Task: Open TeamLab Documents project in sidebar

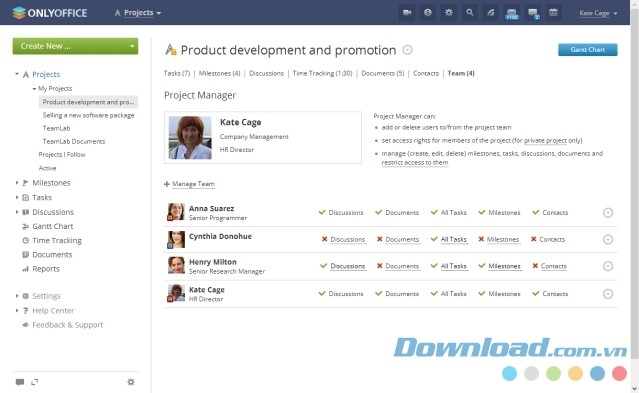Action: [x=74, y=141]
